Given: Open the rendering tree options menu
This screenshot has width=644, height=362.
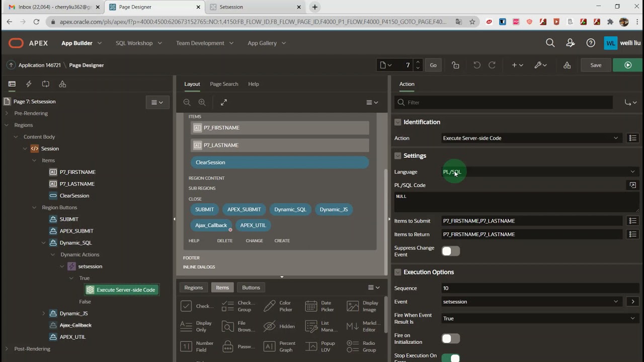Looking at the screenshot, I should tap(157, 102).
